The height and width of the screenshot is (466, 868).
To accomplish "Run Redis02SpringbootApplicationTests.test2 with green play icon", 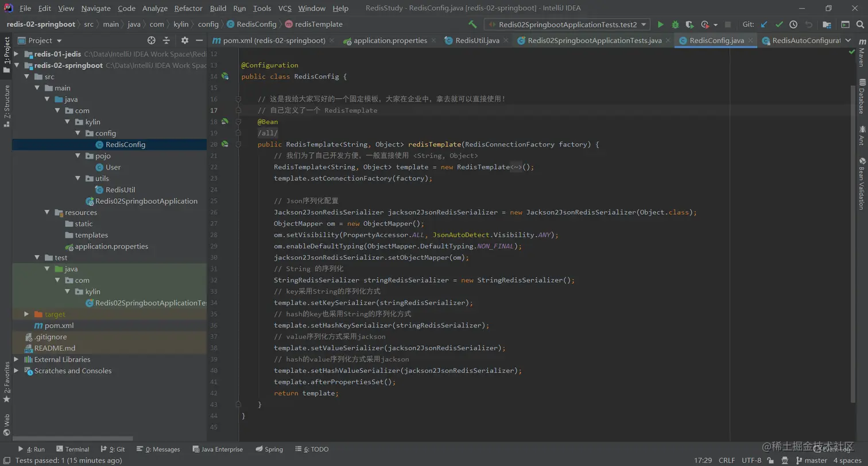I will click(x=661, y=25).
